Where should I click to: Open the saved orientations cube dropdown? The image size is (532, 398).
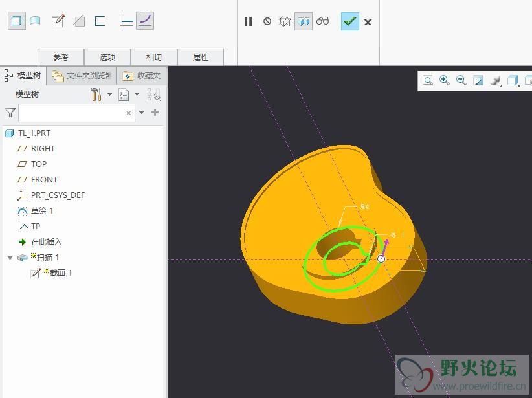tap(513, 81)
